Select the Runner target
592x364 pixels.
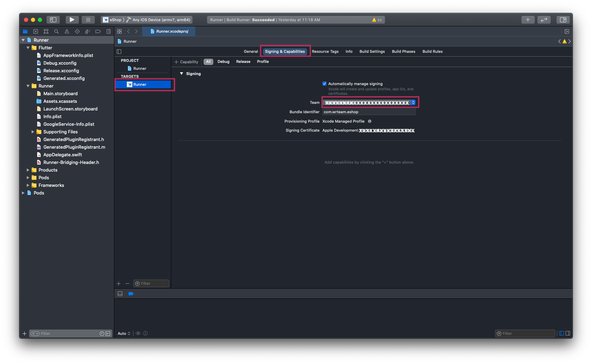143,84
